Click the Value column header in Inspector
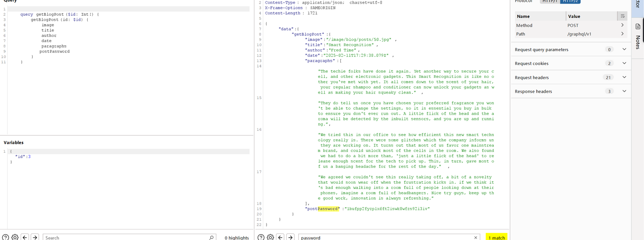 coord(591,16)
